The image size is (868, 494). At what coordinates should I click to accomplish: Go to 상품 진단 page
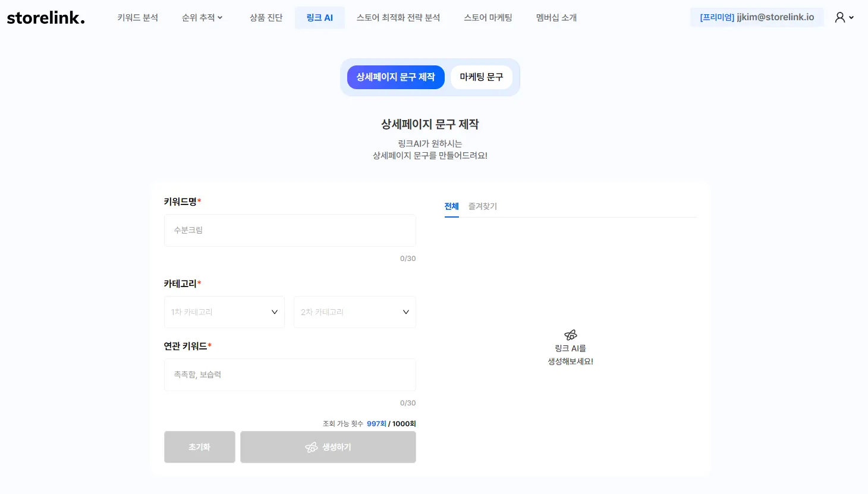pos(266,18)
